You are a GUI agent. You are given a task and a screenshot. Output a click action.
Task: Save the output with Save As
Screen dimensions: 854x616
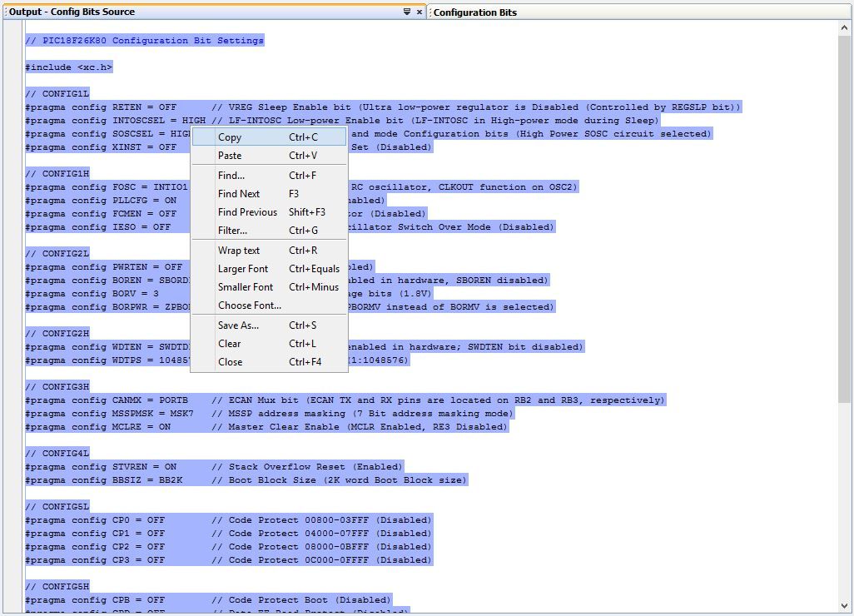[x=237, y=325]
